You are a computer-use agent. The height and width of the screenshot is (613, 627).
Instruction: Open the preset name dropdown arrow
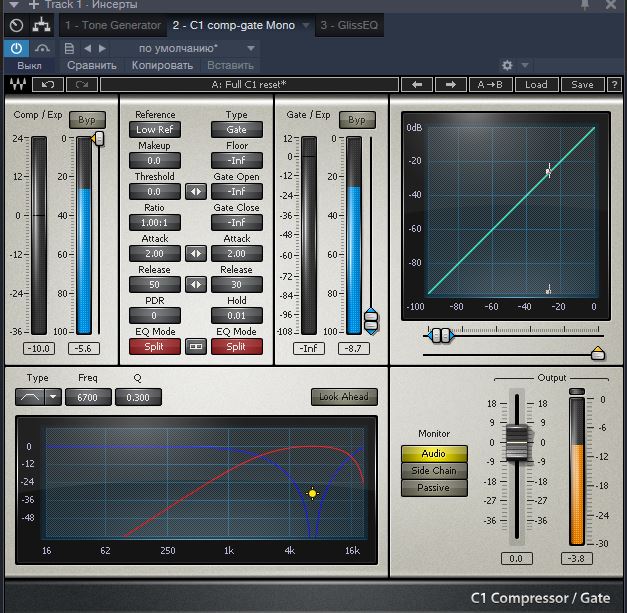click(251, 49)
